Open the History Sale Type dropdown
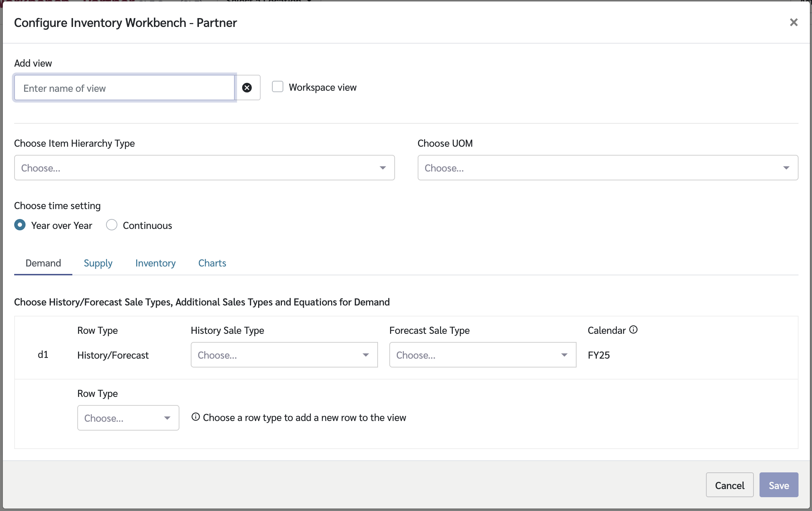 [284, 355]
